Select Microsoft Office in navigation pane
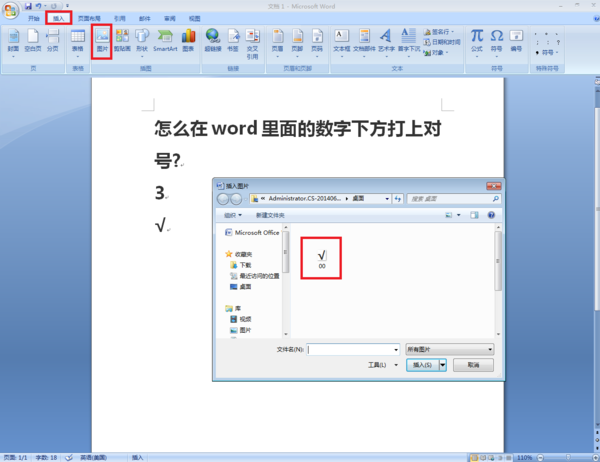The image size is (600, 462). coord(253,232)
